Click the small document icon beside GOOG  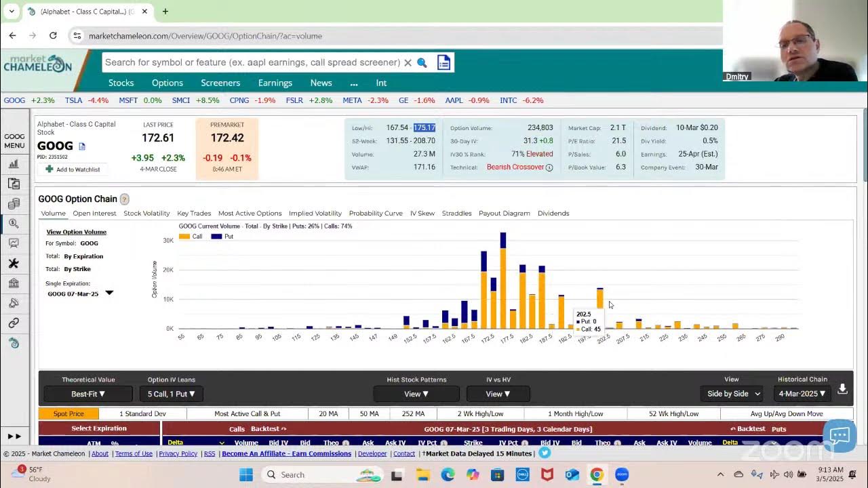pos(82,146)
